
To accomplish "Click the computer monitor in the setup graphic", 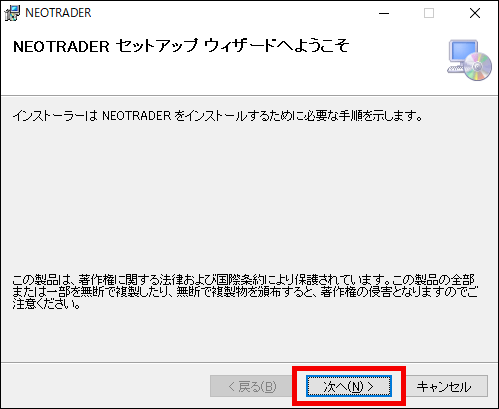I will tap(462, 53).
